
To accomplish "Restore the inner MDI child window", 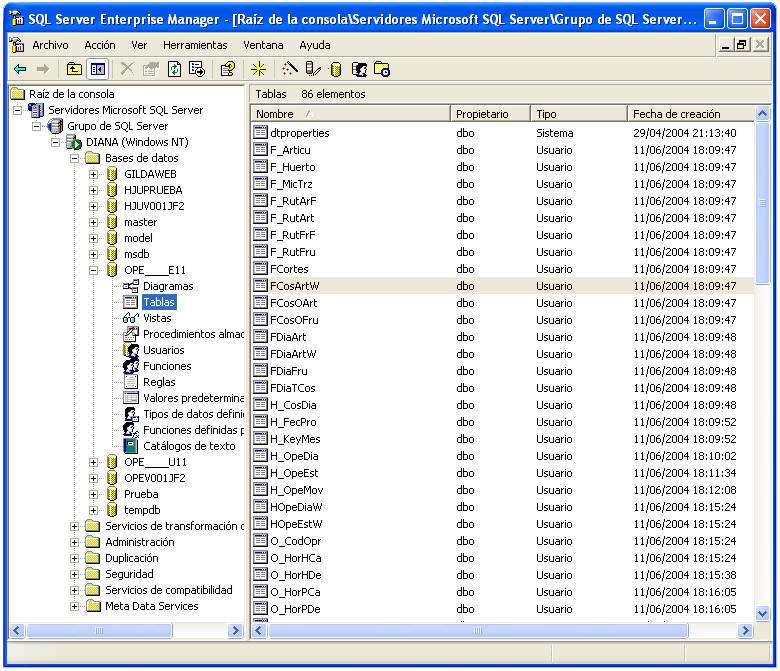I will 742,45.
